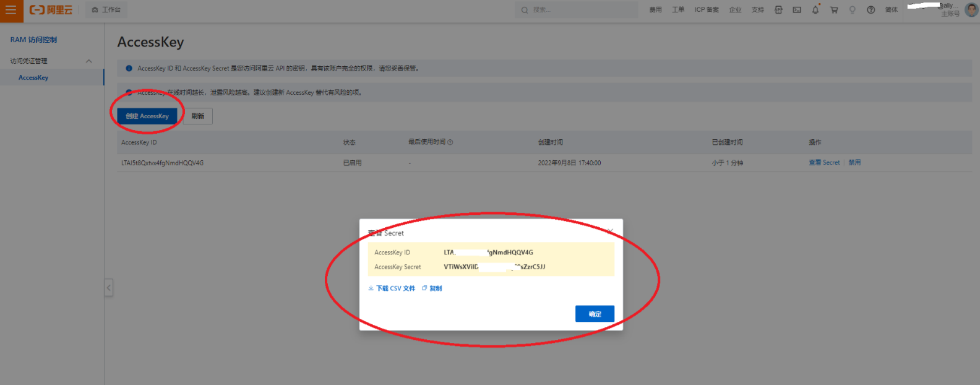This screenshot has height=385, width=980.
Task: Click the 已创建时间 column header
Action: click(x=727, y=142)
